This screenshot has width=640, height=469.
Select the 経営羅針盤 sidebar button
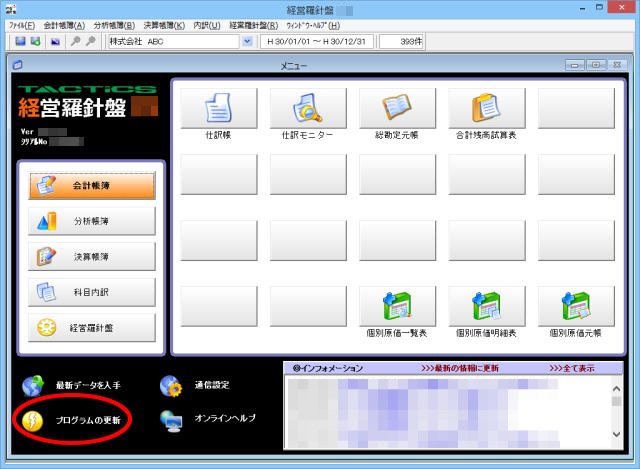92,328
